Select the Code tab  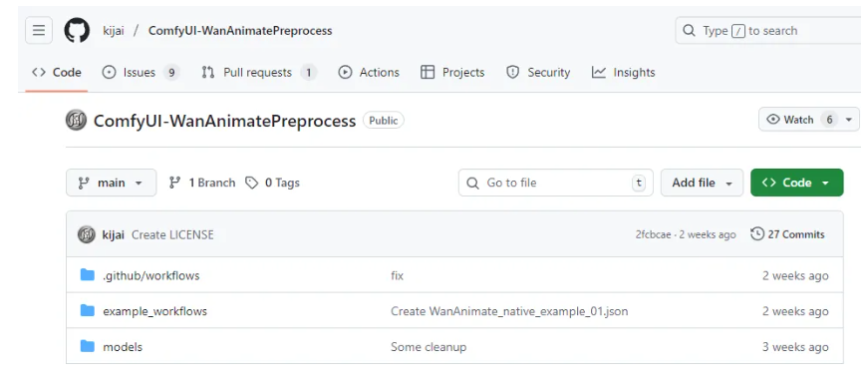click(57, 73)
